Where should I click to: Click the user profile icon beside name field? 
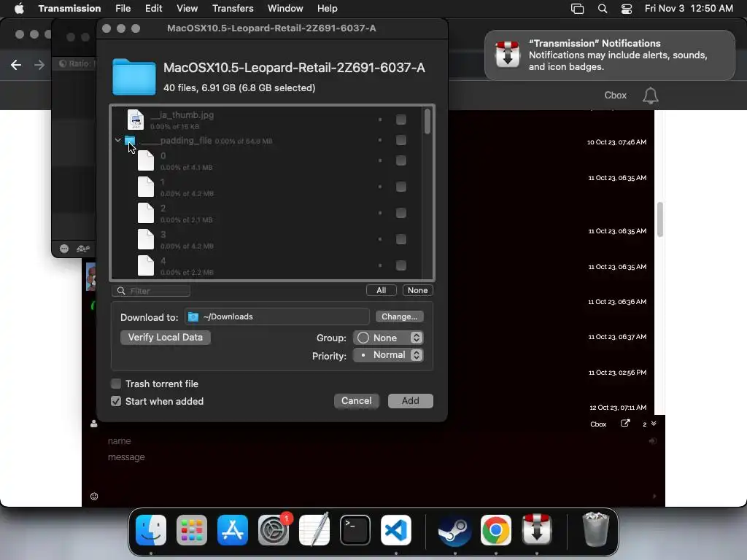[94, 424]
